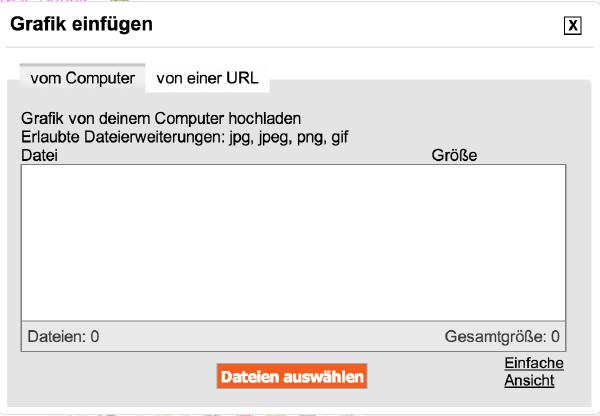Image resolution: width=600 pixels, height=416 pixels.
Task: Switch to the vom Computer tab
Action: (x=83, y=78)
